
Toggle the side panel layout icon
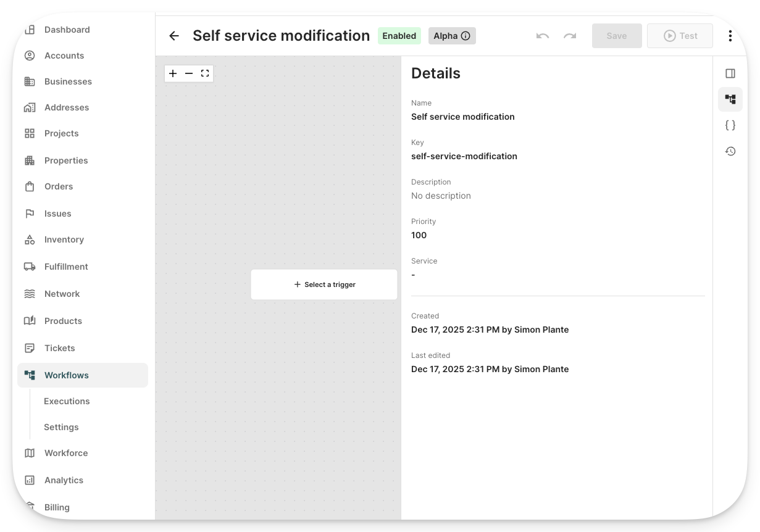[730, 73]
